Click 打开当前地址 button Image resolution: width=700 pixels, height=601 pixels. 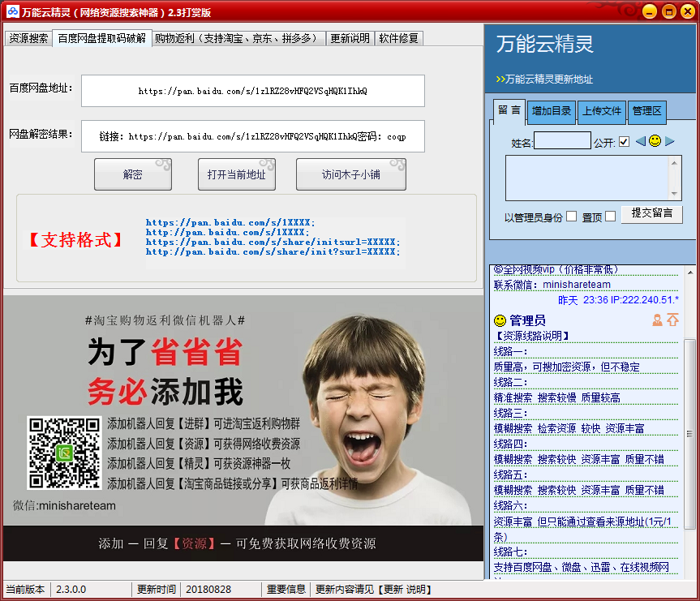tap(237, 174)
